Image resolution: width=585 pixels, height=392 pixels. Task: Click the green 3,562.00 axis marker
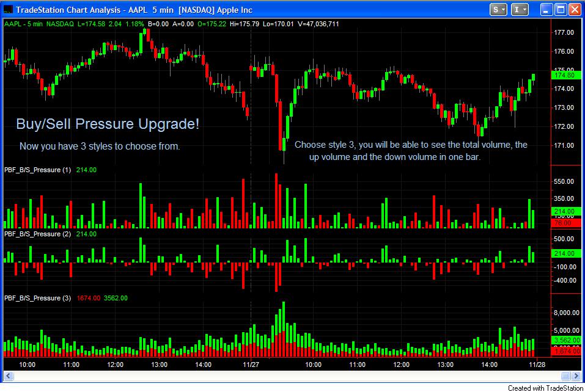[x=565, y=340]
